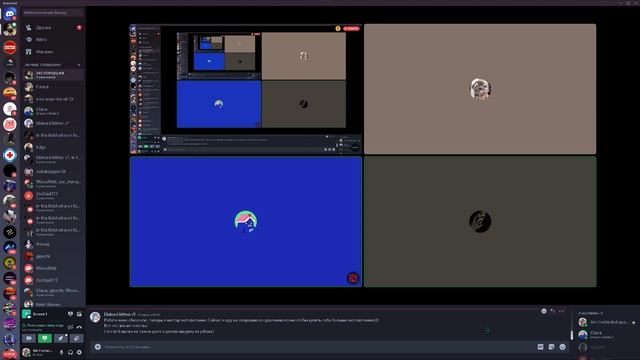Viewport: 640px width, 360px height.
Task: Open the sticker picker icon
Action: click(551, 347)
